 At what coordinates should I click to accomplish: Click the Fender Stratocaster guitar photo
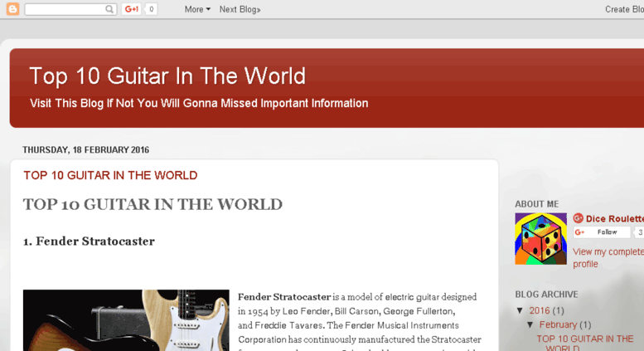click(126, 320)
